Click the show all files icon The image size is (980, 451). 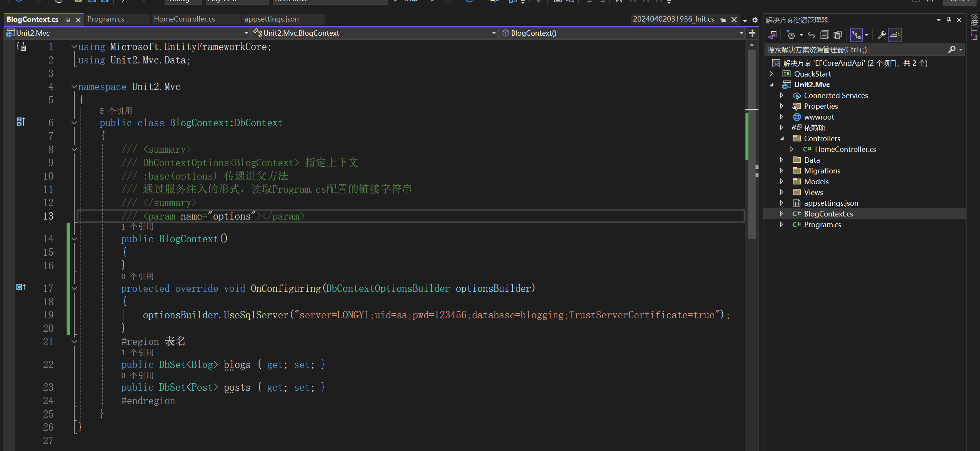(837, 35)
